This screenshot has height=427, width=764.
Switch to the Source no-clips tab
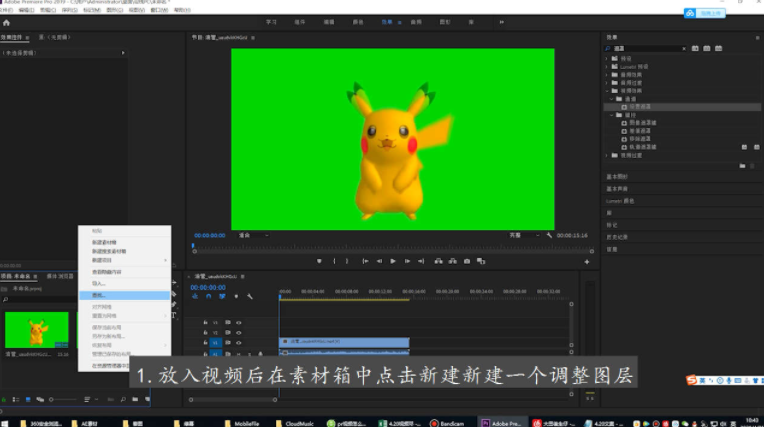point(55,38)
